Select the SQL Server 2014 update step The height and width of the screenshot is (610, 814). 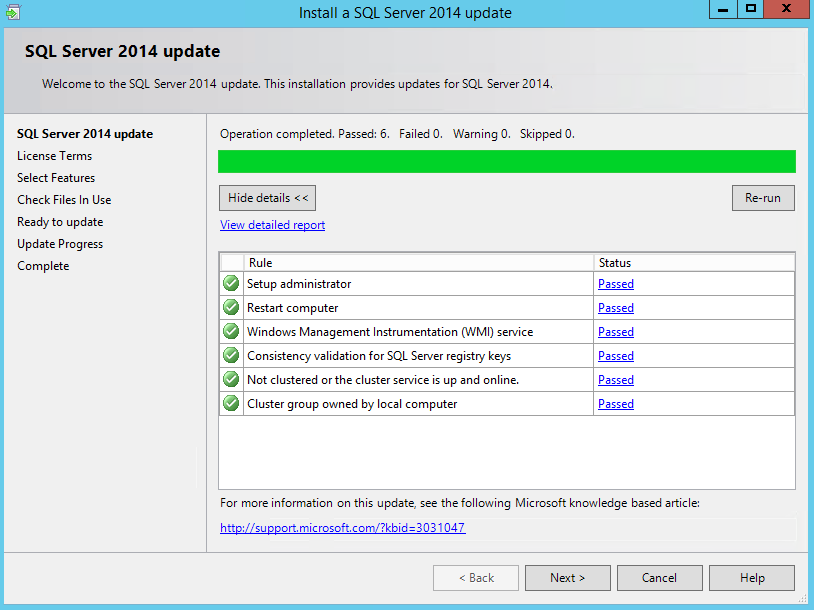pos(85,134)
